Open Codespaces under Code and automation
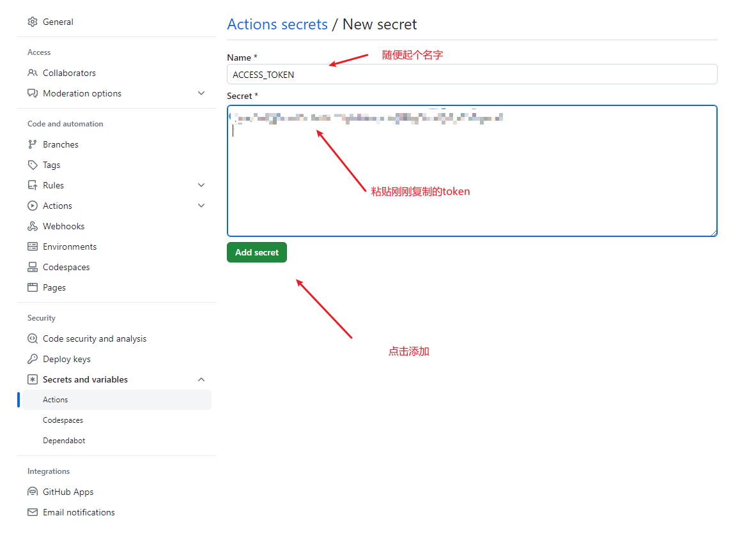 point(66,267)
